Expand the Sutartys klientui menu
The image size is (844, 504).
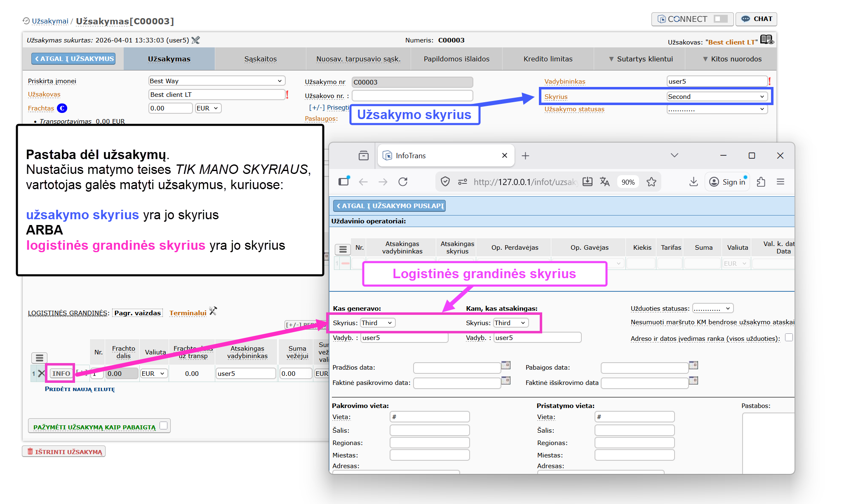(x=641, y=59)
